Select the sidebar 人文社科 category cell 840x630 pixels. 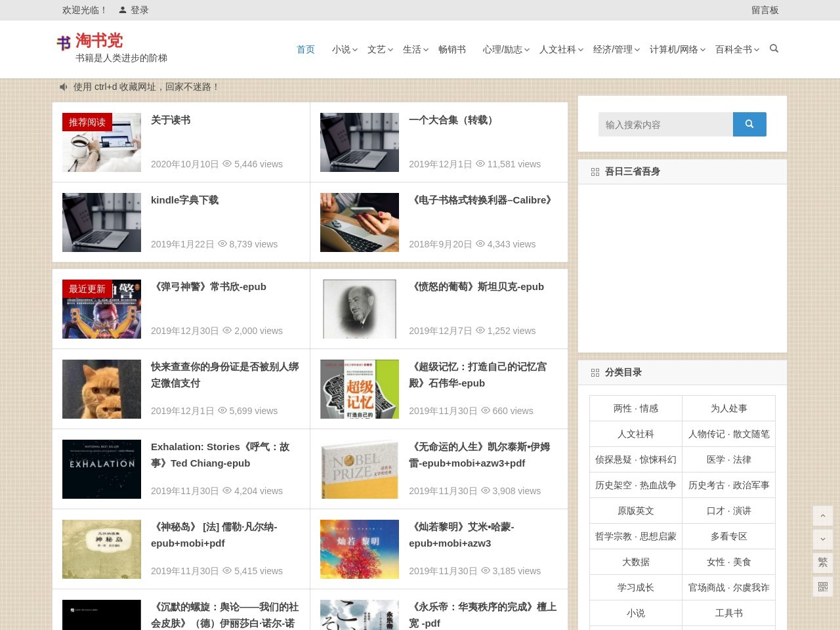click(636, 434)
